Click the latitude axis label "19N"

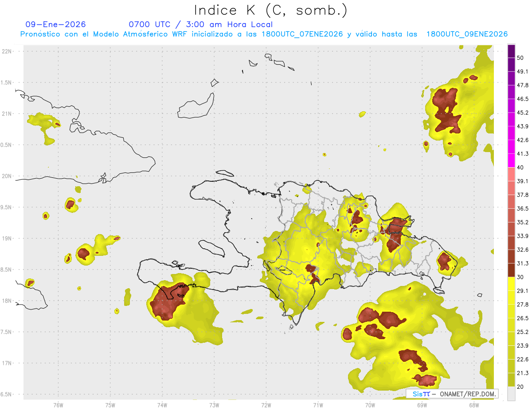(x=8, y=239)
